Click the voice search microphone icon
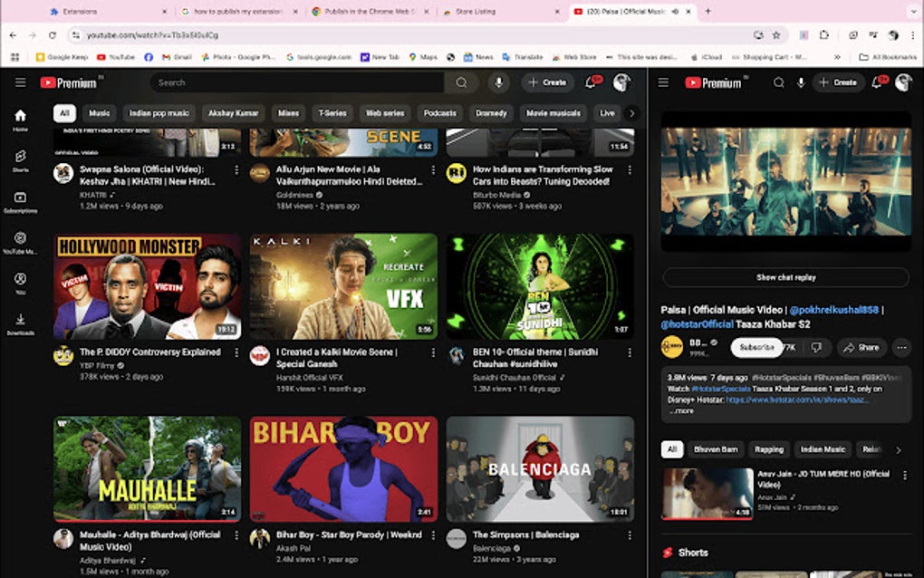The width and height of the screenshot is (924, 578). [499, 83]
